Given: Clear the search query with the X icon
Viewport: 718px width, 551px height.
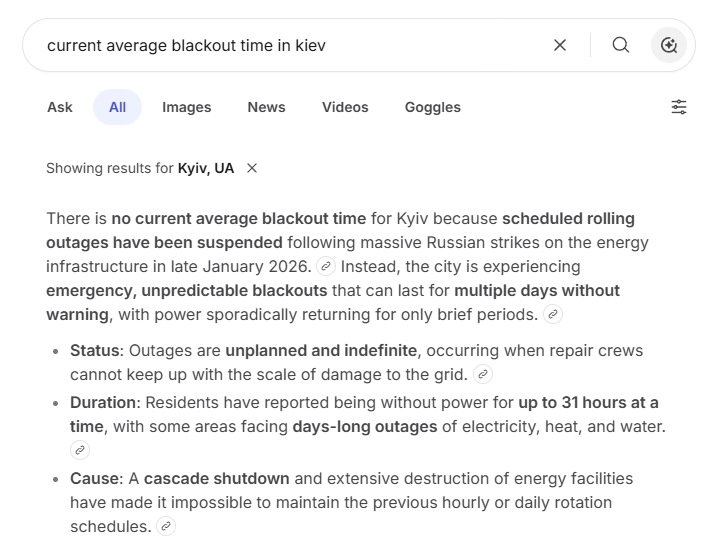Looking at the screenshot, I should (560, 45).
